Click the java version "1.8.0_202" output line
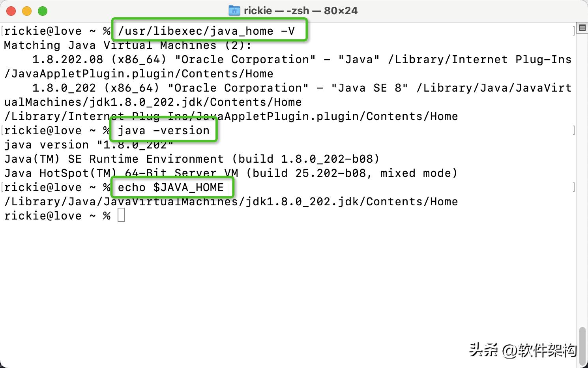Screen dimensions: 588x368 87,145
